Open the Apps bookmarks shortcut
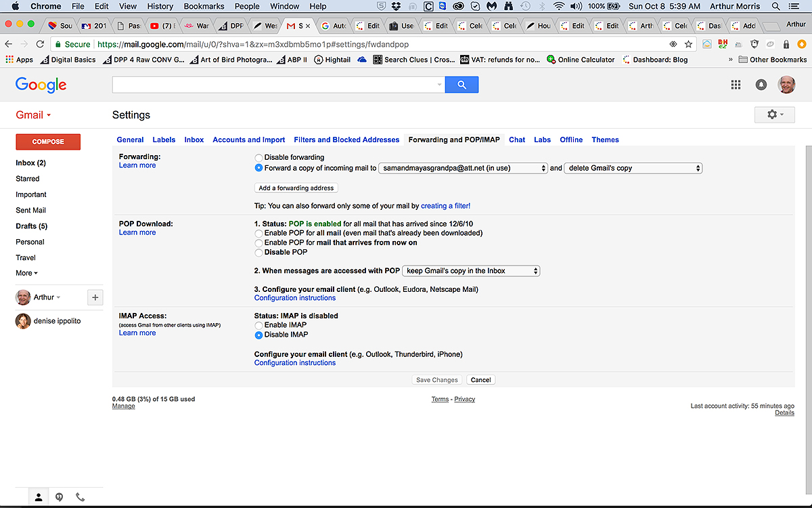 19,60
